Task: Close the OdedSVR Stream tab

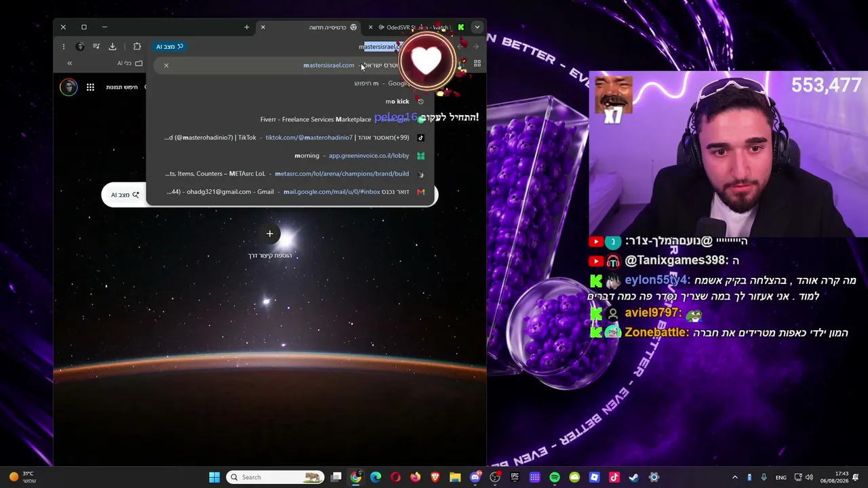Action: (x=370, y=27)
